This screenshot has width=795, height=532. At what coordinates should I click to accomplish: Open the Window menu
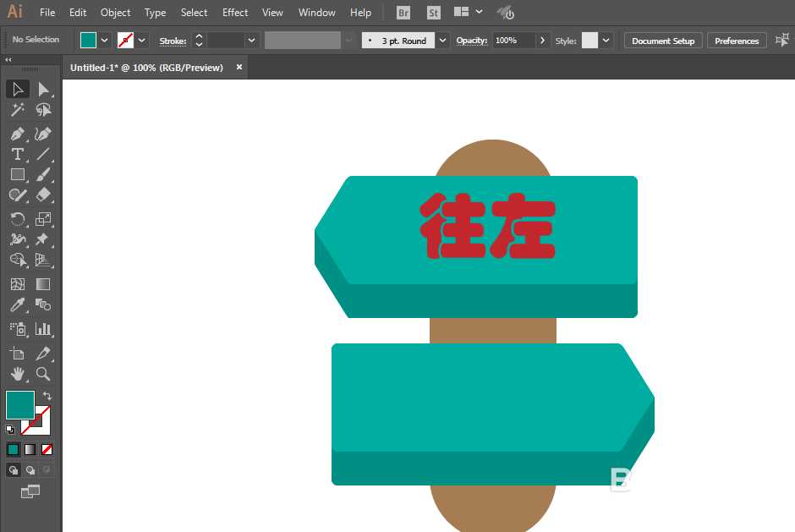317,12
